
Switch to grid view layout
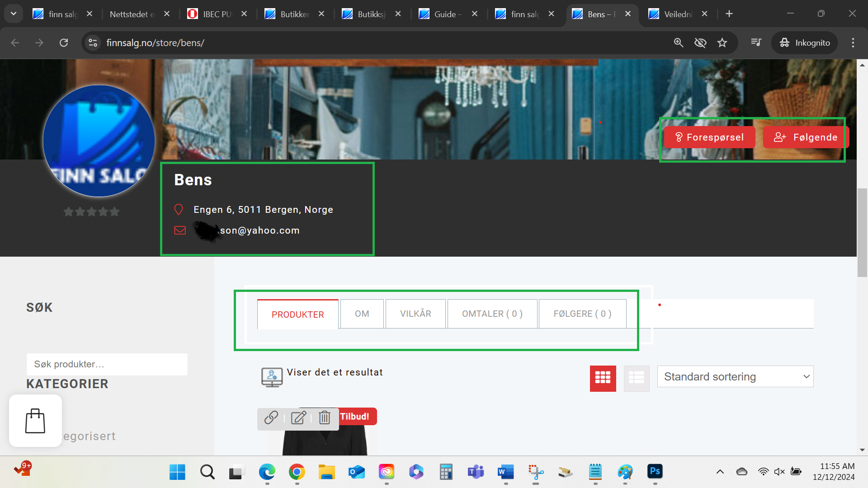603,378
